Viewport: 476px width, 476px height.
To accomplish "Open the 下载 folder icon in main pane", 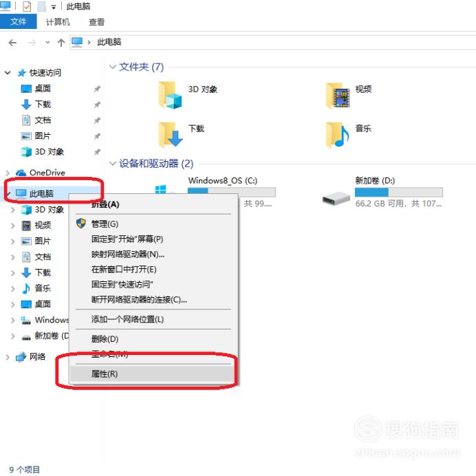I will [170, 135].
